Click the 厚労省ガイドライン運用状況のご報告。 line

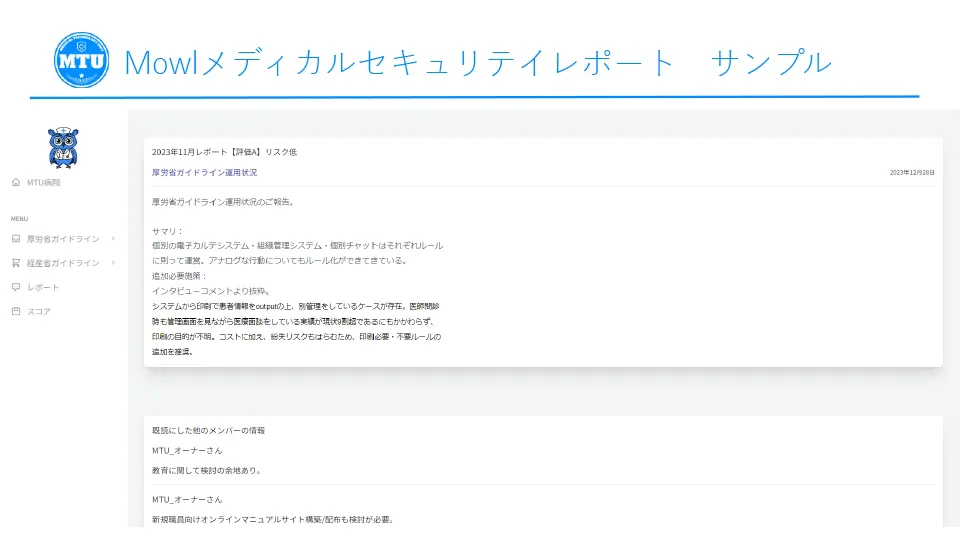tap(224, 202)
